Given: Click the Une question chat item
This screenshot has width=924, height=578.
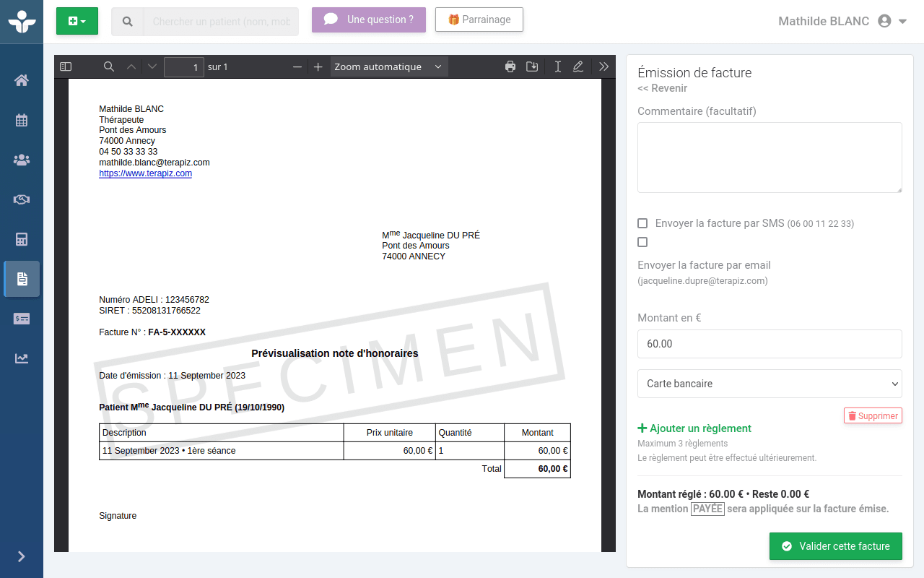Looking at the screenshot, I should pos(368,19).
